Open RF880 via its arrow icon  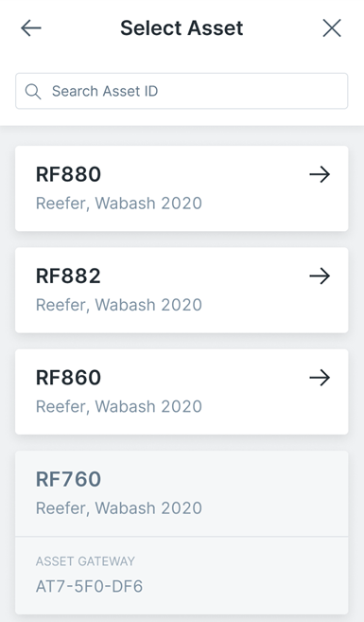click(320, 174)
